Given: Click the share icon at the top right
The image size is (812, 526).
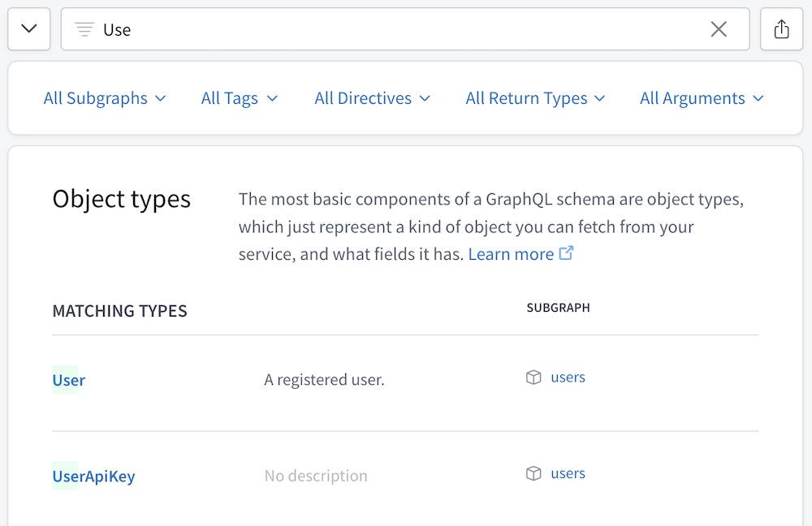Looking at the screenshot, I should pos(781,28).
